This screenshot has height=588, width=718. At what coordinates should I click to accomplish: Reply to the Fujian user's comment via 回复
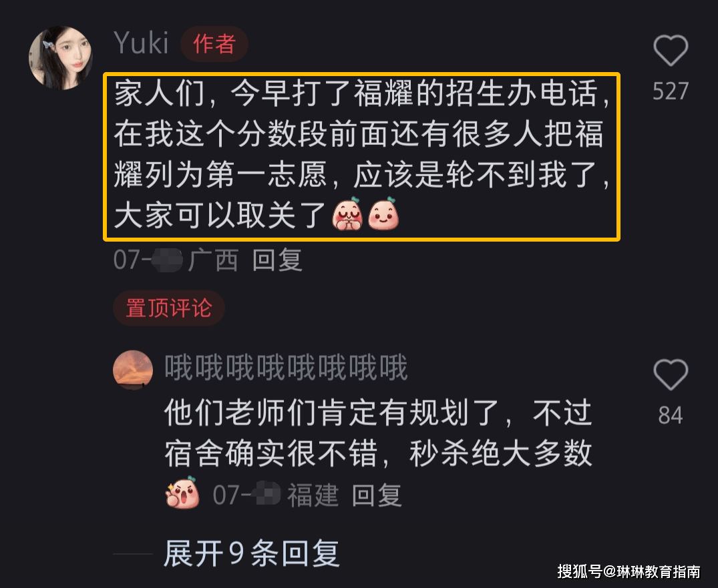click(x=377, y=496)
